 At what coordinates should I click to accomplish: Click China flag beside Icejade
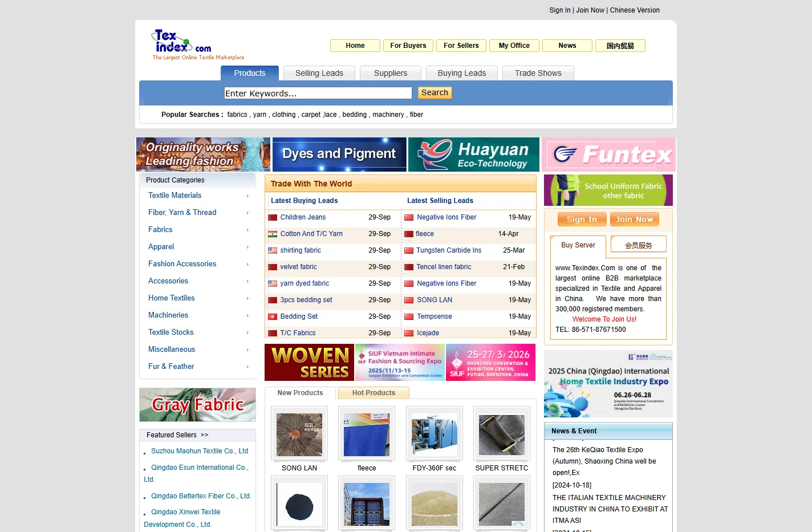tap(409, 334)
